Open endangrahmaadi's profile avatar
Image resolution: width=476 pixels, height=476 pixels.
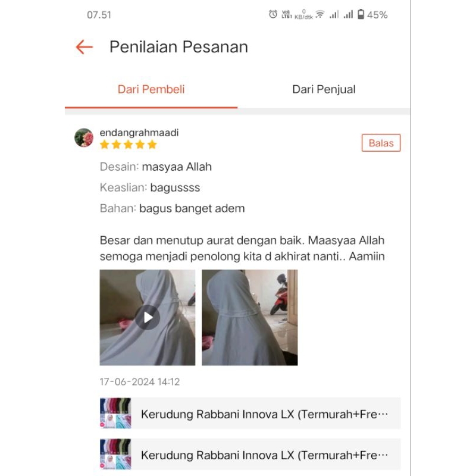tap(84, 137)
